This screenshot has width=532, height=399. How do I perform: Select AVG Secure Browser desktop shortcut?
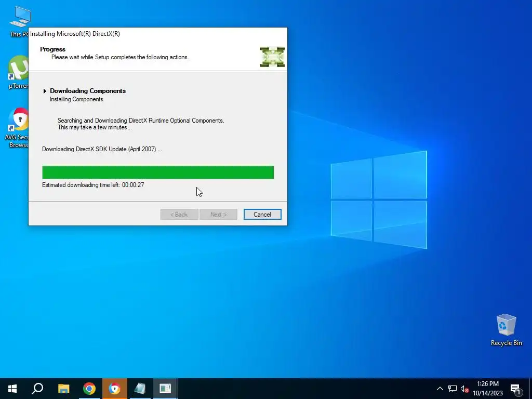click(18, 128)
